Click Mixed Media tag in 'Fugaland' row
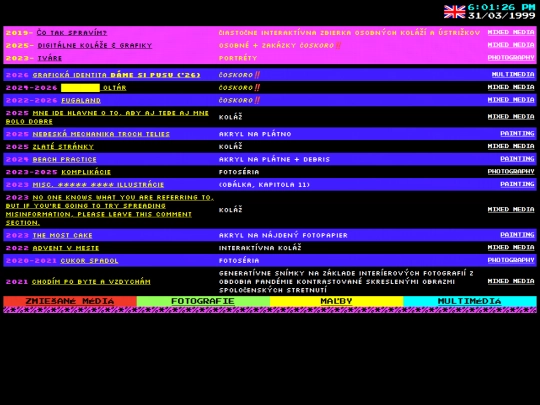The height and width of the screenshot is (405, 540). point(511,100)
